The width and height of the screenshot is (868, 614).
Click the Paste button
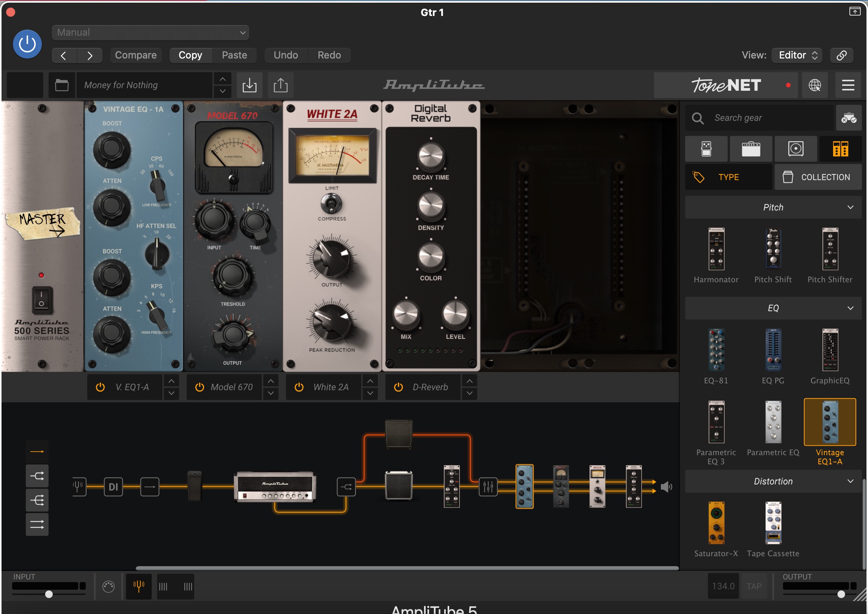click(234, 55)
